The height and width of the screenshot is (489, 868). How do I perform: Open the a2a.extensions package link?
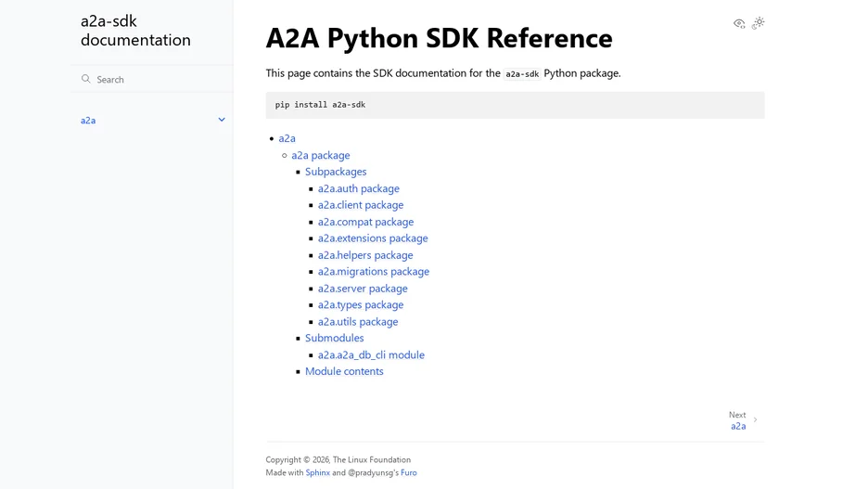[x=373, y=238]
